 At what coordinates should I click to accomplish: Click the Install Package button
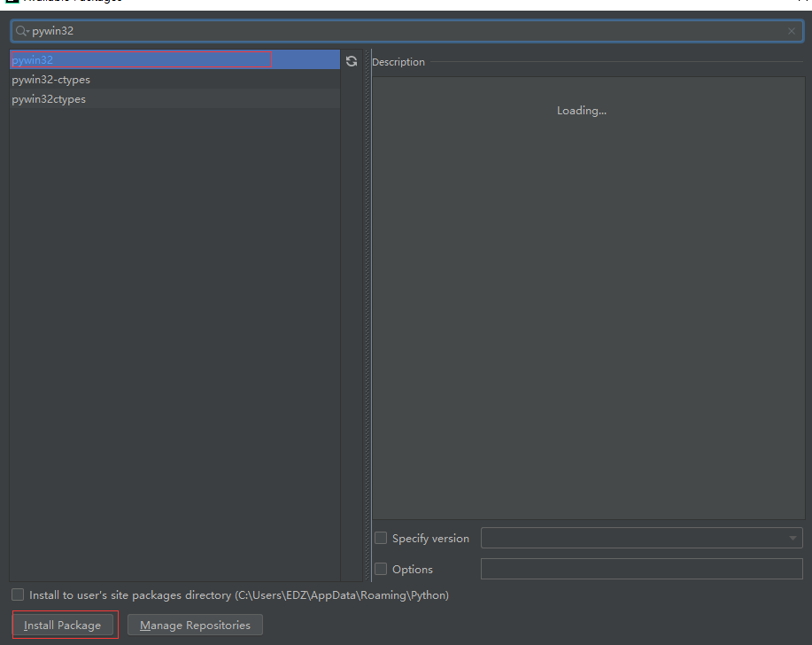(63, 625)
